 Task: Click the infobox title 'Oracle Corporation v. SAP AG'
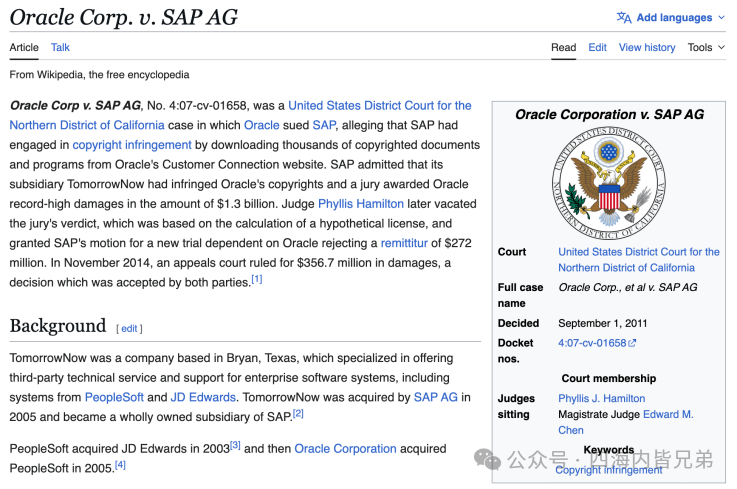609,114
